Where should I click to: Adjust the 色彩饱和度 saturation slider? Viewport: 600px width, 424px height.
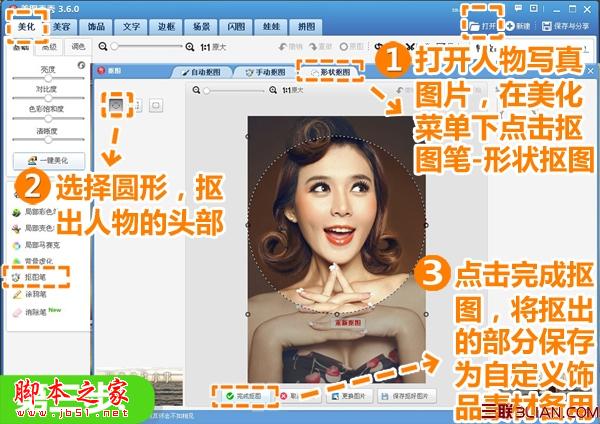pyautogui.click(x=48, y=119)
